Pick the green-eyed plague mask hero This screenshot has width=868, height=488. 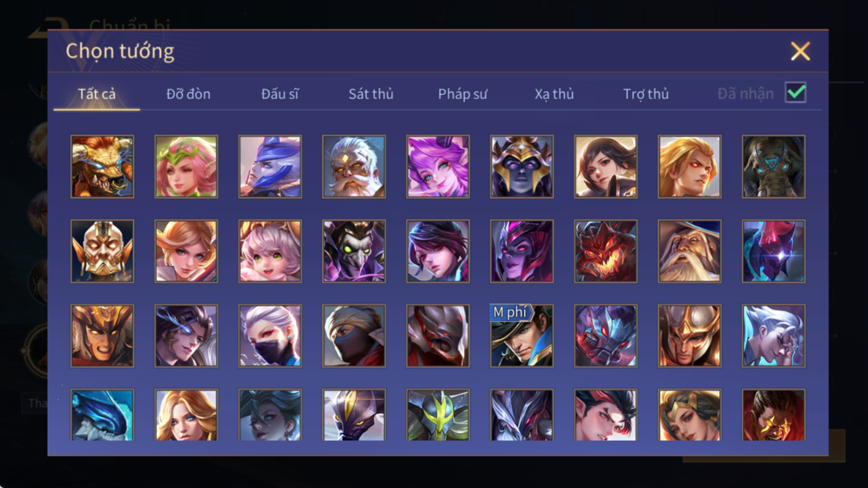pos(353,251)
